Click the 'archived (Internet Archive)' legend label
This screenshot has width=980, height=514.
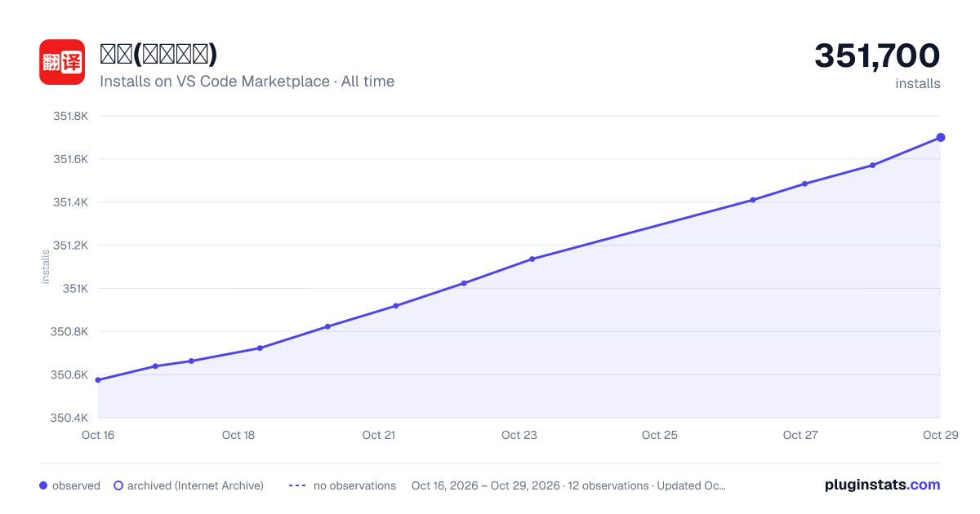(x=195, y=485)
